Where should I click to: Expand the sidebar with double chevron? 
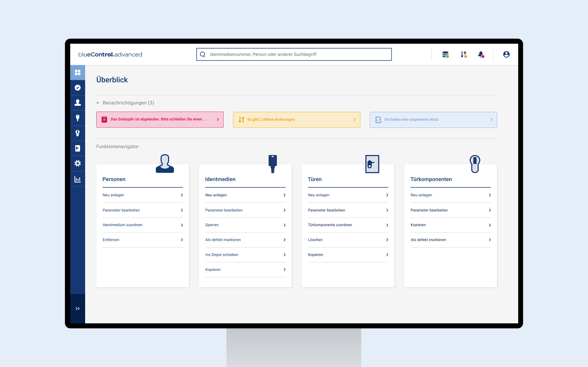point(77,308)
